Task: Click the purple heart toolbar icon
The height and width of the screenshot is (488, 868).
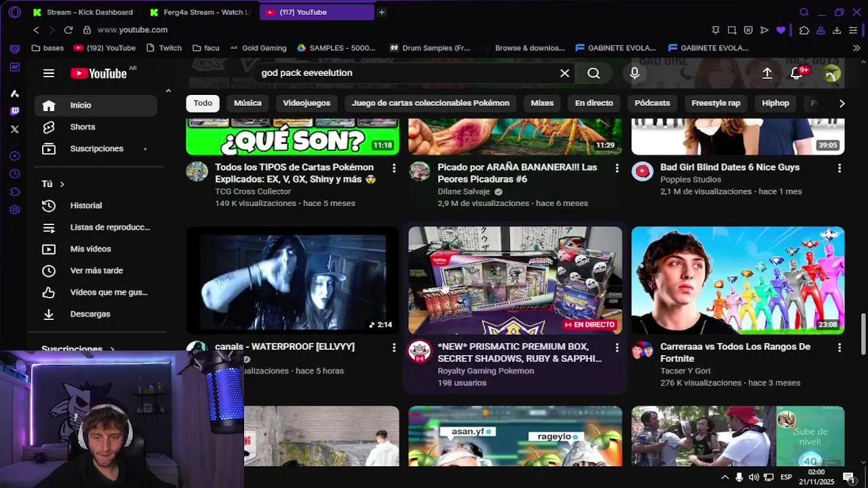Action: pos(781,30)
